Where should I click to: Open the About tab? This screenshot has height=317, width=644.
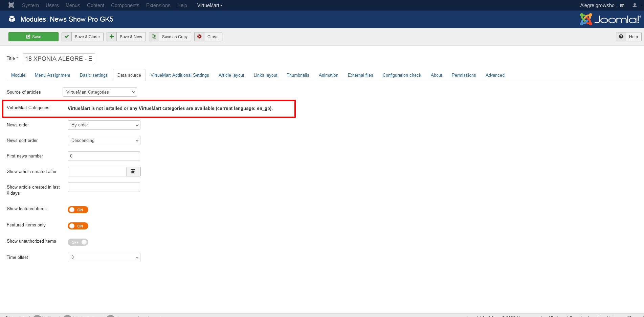pos(437,75)
